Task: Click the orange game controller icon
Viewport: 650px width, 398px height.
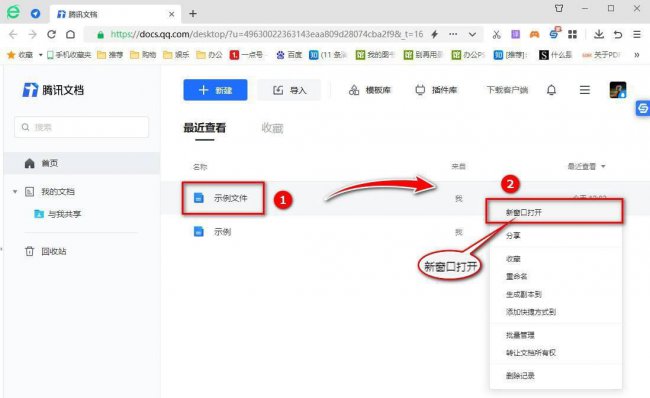Action: pos(534,34)
